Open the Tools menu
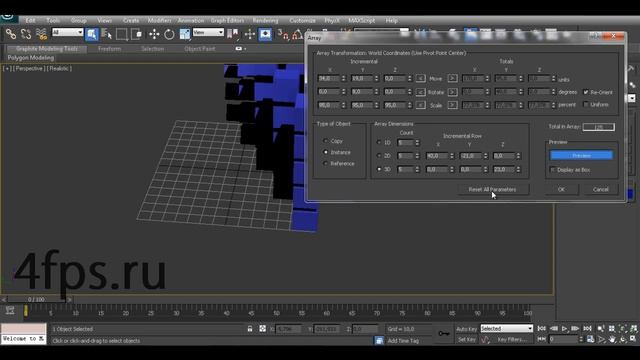This screenshot has width=640, height=360. coord(53,20)
